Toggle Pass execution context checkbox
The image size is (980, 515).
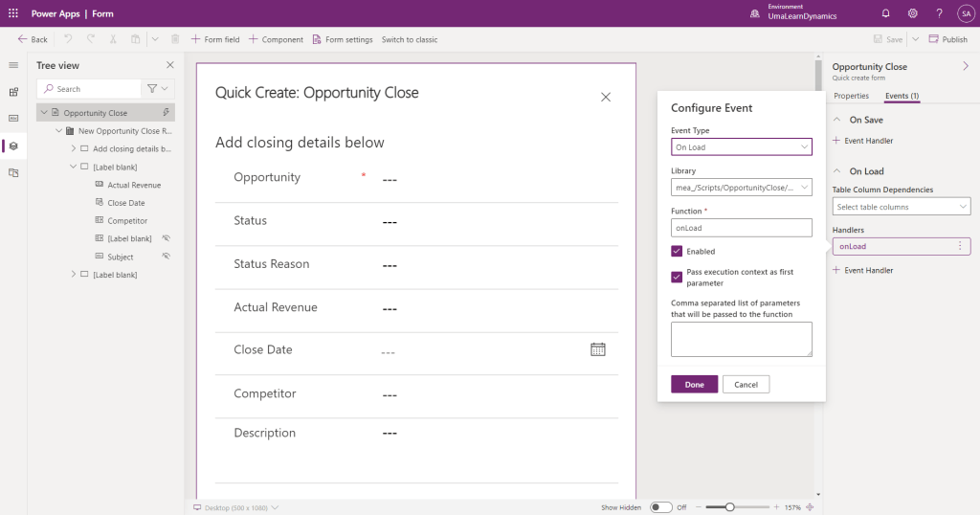677,277
